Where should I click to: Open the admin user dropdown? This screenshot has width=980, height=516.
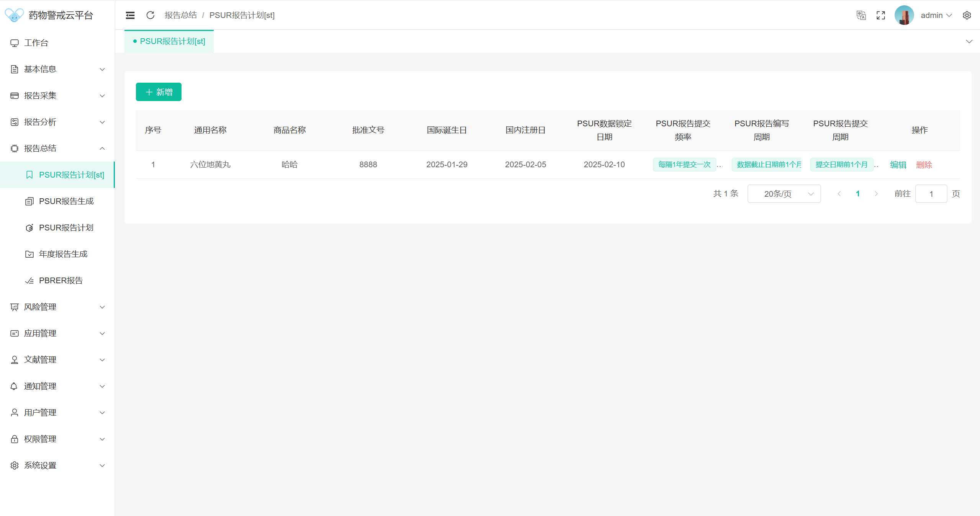tap(936, 15)
